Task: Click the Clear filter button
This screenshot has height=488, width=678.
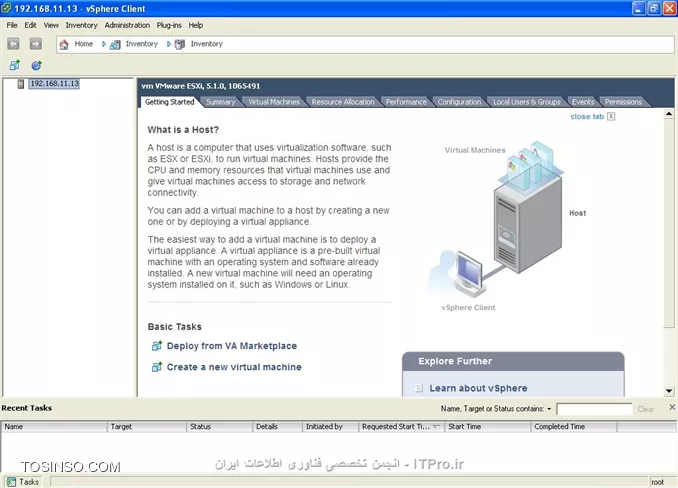Action: tap(646, 409)
